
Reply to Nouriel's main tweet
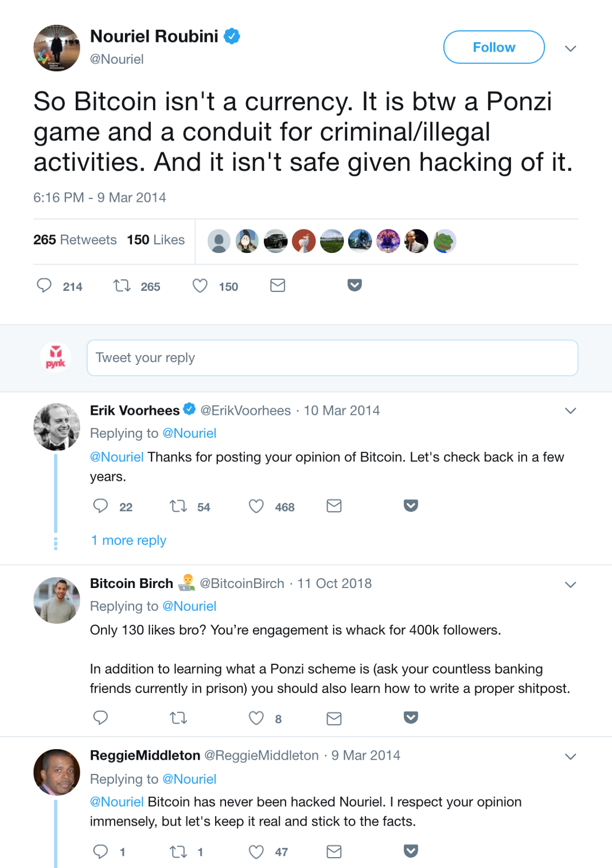click(44, 286)
